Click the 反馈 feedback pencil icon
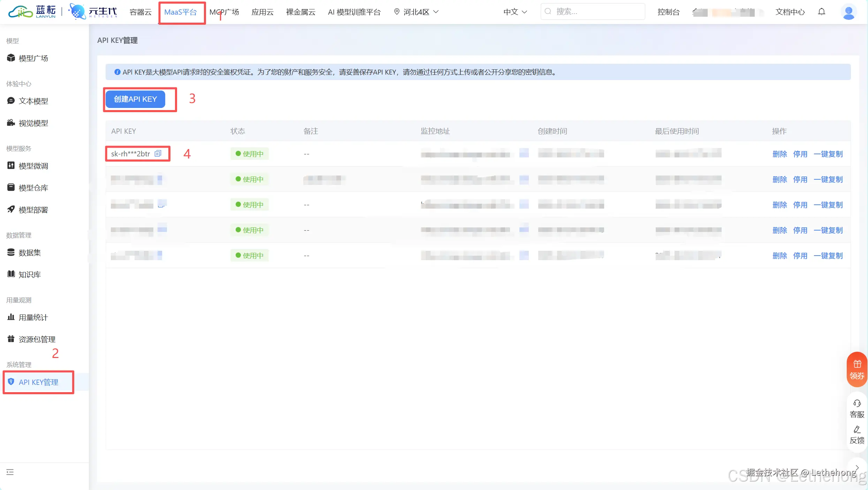Screen dimensions: 868x490 pyautogui.click(x=857, y=435)
